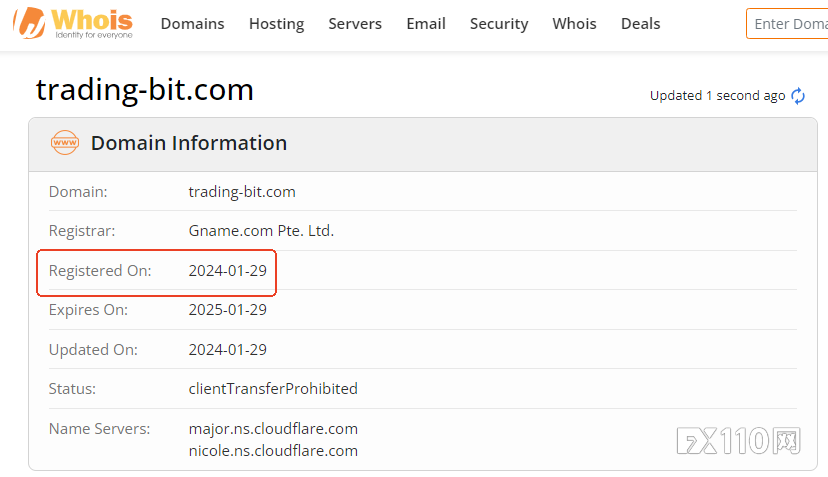The image size is (828, 477).
Task: Open the Email menu
Action: (x=426, y=24)
